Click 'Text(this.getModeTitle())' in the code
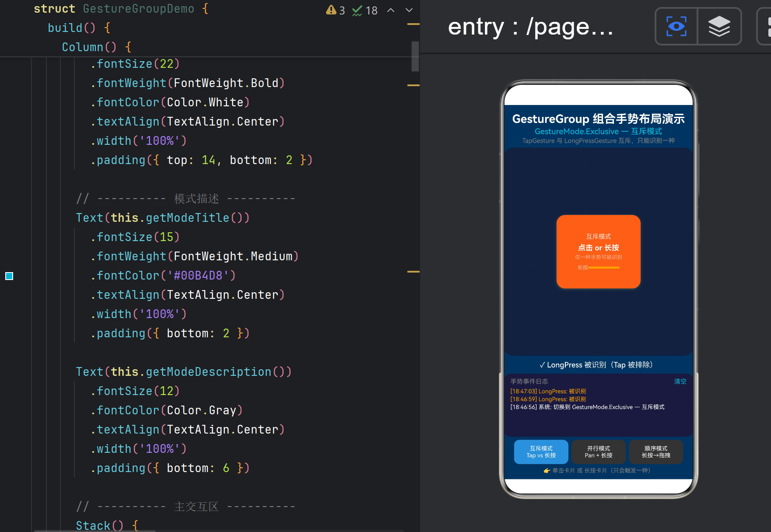The width and height of the screenshot is (771, 532). (x=163, y=218)
